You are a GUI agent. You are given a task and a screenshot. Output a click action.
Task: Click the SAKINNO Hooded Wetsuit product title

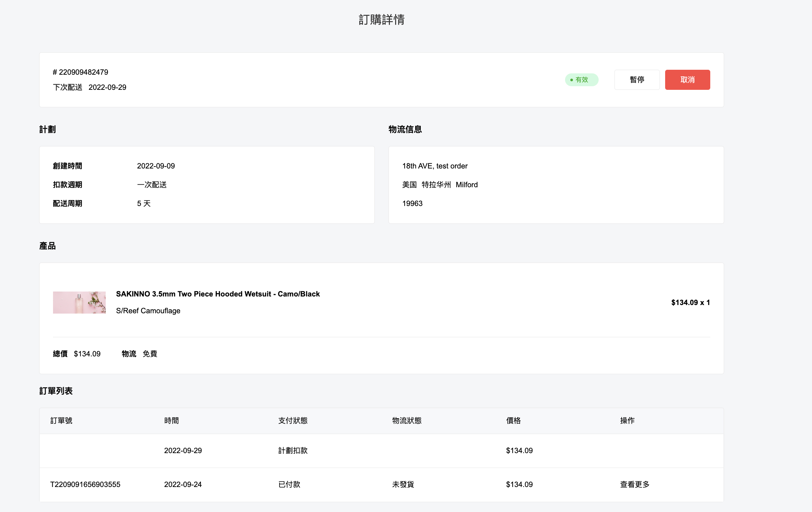click(218, 294)
